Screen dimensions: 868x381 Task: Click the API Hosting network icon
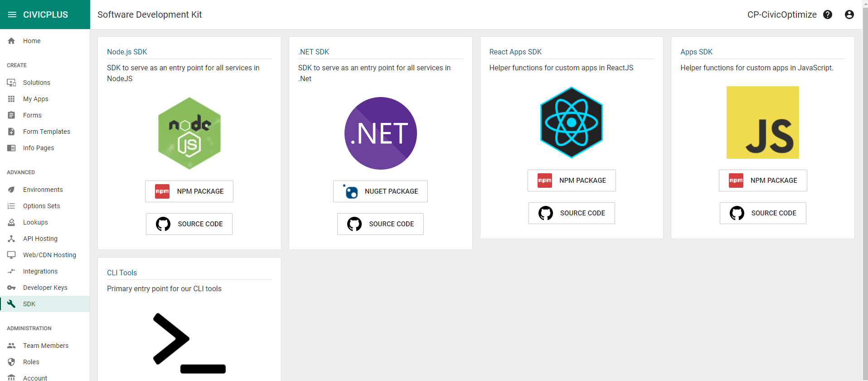click(x=11, y=239)
